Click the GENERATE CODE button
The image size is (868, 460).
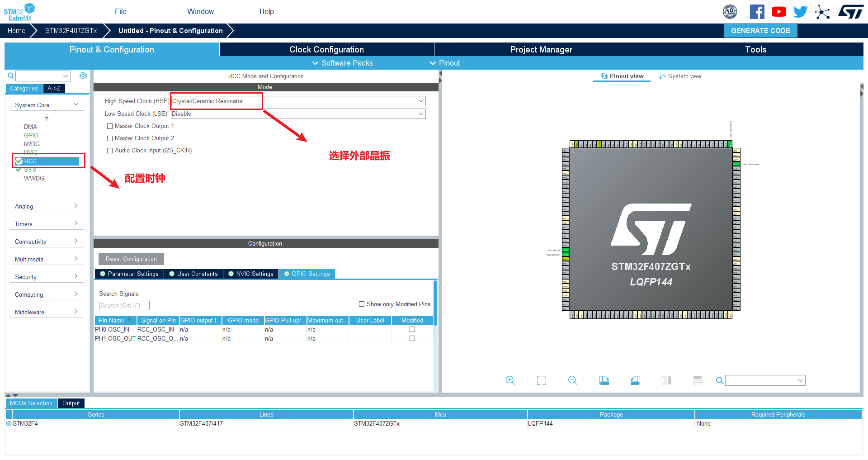[x=760, y=31]
